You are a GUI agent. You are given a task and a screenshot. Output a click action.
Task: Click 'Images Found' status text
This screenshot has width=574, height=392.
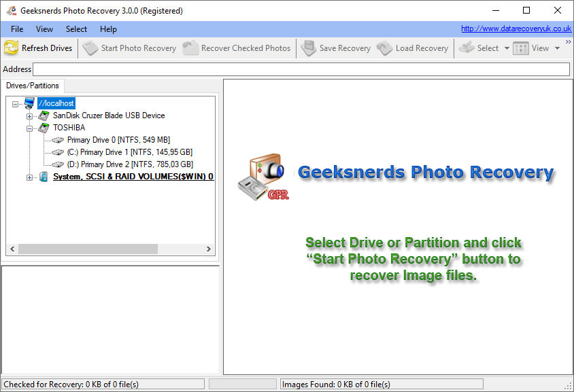pyautogui.click(x=336, y=385)
